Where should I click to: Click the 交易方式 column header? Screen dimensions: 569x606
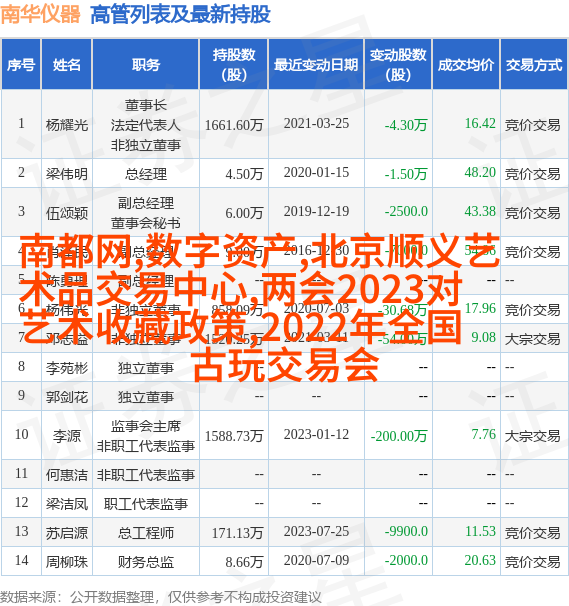[x=534, y=65]
